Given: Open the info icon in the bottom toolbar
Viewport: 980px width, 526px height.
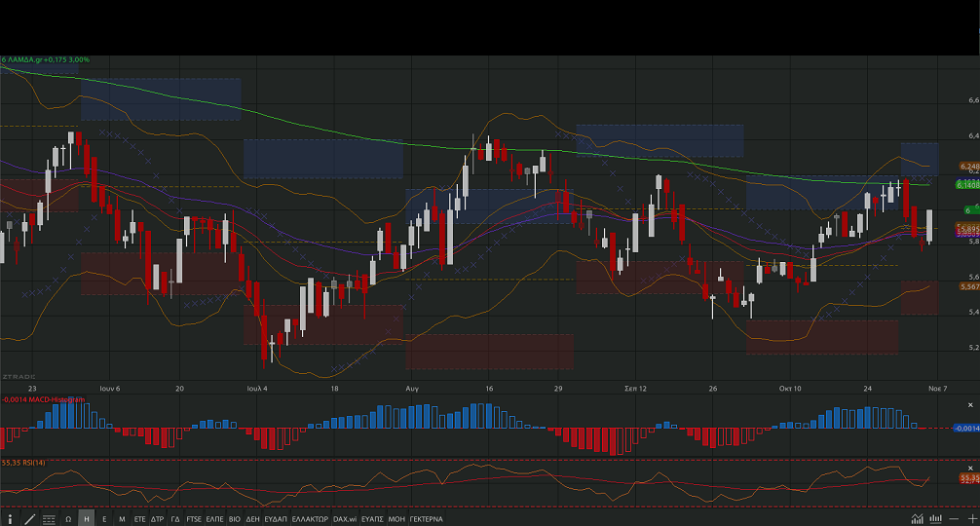Looking at the screenshot, I should [x=10, y=518].
